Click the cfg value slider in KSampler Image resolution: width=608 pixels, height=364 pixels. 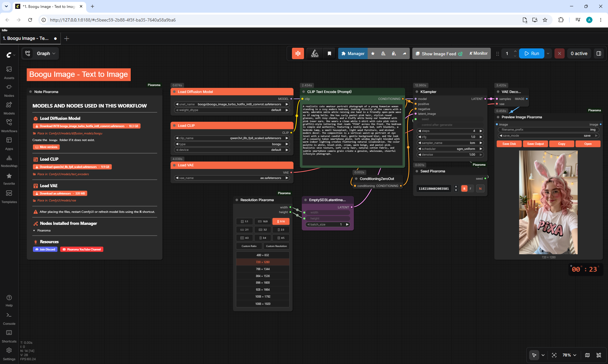pyautogui.click(x=450, y=137)
